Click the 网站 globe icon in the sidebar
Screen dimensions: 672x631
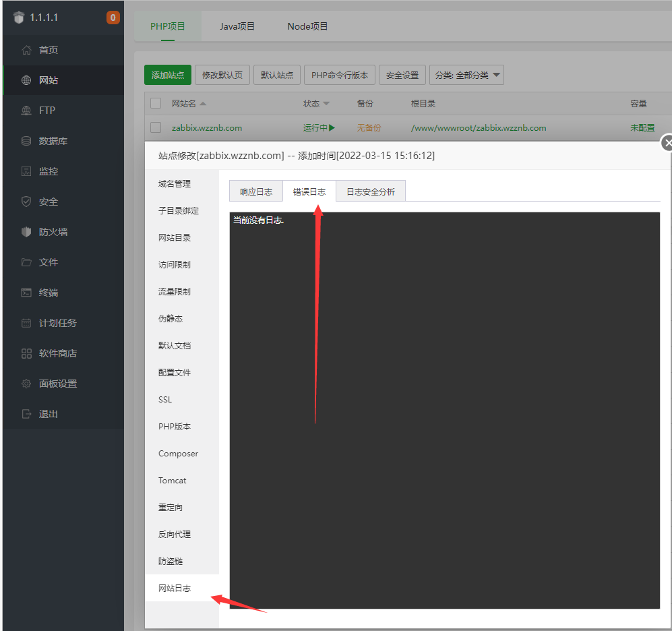(26, 80)
